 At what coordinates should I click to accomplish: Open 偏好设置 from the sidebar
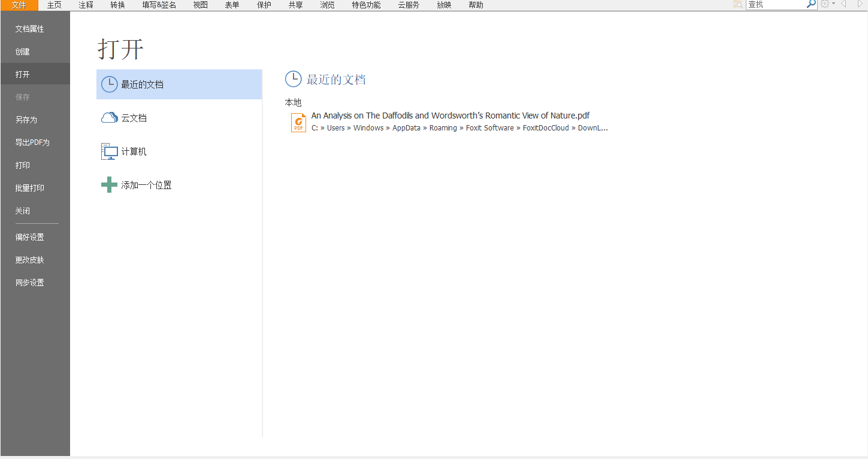click(29, 237)
